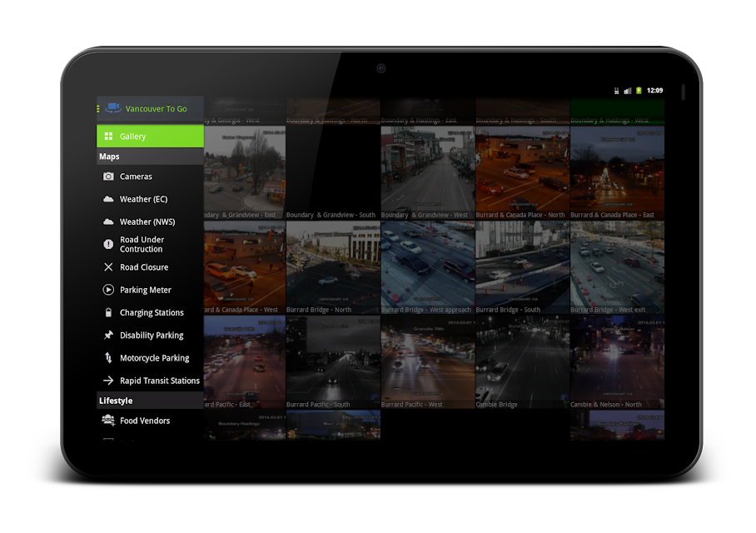Tap the Charging Stations battery icon
756x533 pixels.
[x=108, y=312]
